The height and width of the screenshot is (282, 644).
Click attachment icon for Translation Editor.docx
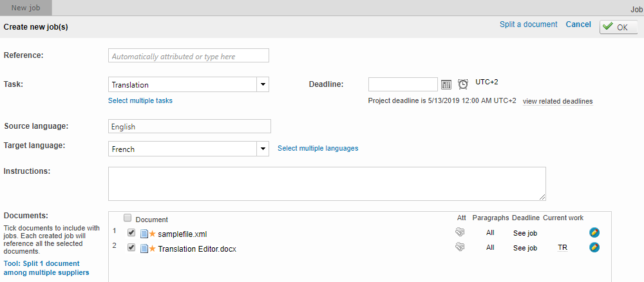point(459,247)
